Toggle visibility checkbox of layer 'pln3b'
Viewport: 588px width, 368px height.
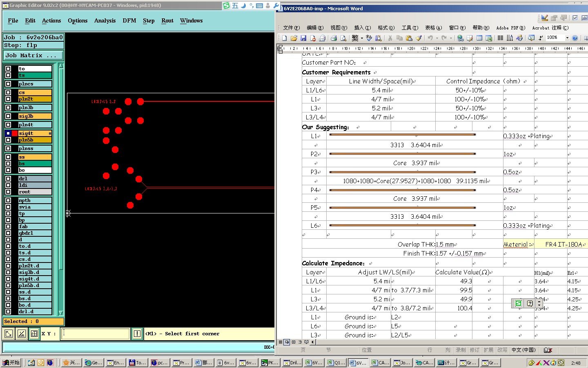(8, 108)
